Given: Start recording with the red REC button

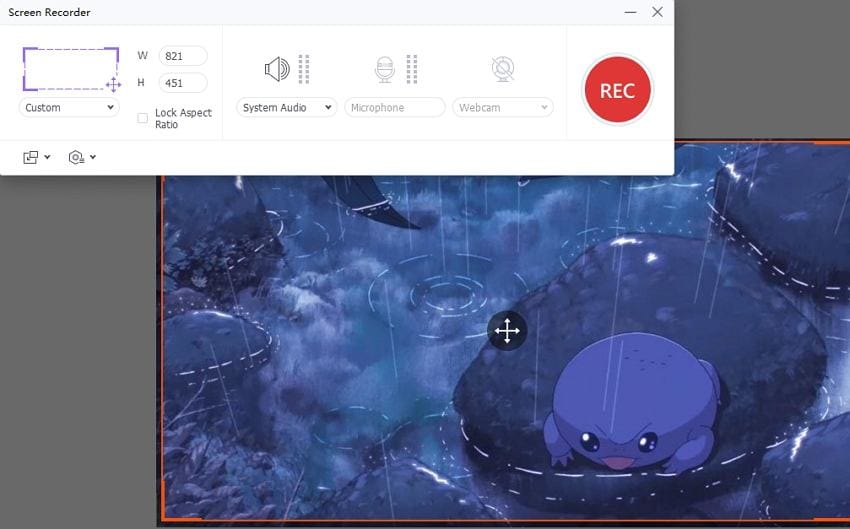Looking at the screenshot, I should (x=617, y=90).
